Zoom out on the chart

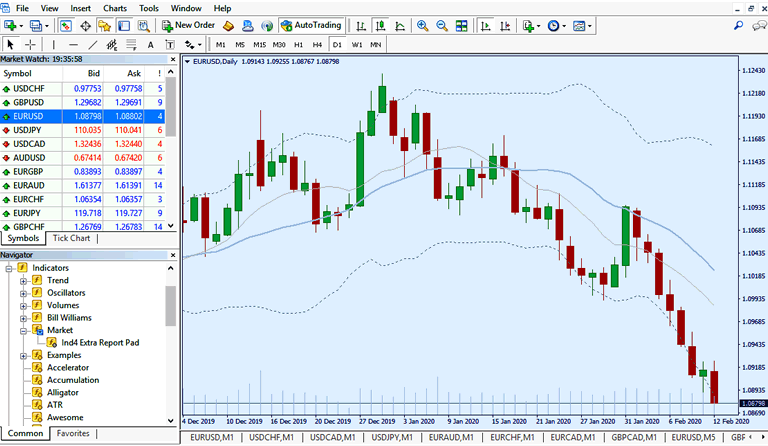[442, 25]
